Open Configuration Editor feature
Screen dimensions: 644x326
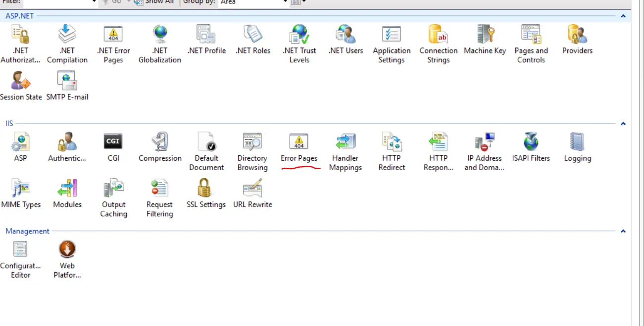[x=20, y=259]
